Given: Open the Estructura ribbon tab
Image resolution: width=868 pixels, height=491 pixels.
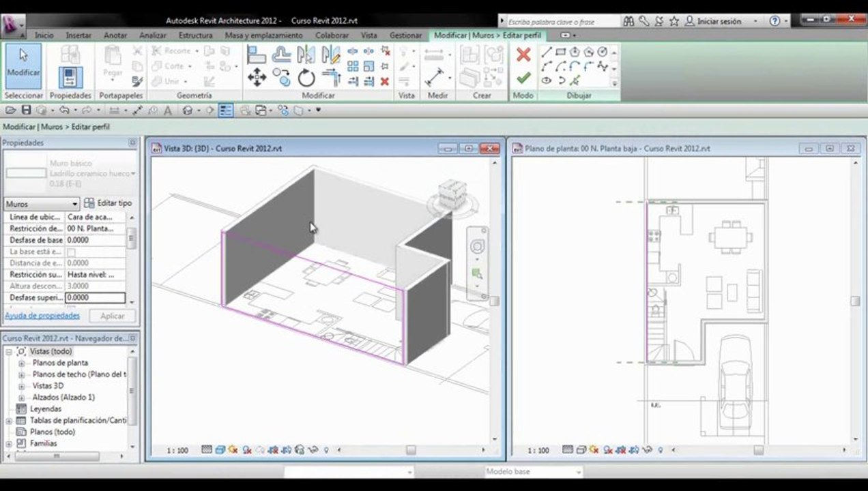Looking at the screenshot, I should [x=195, y=35].
